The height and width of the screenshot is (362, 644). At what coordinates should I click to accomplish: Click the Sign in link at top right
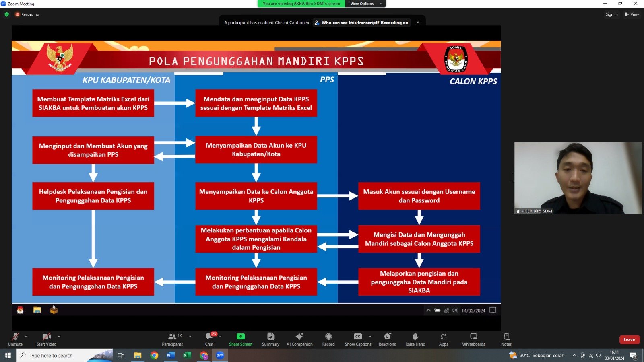pos(611,14)
